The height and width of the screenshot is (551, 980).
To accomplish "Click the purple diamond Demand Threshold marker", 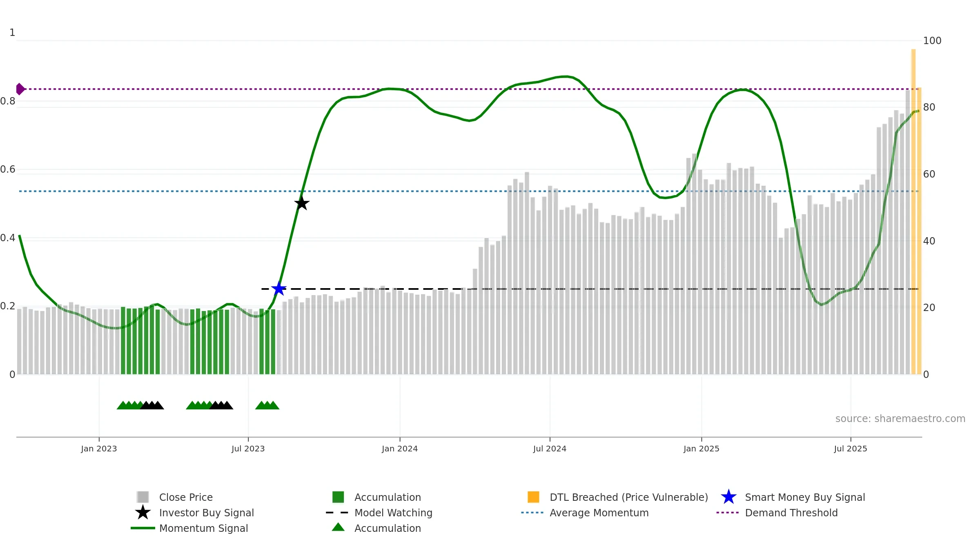I will pyautogui.click(x=20, y=89).
